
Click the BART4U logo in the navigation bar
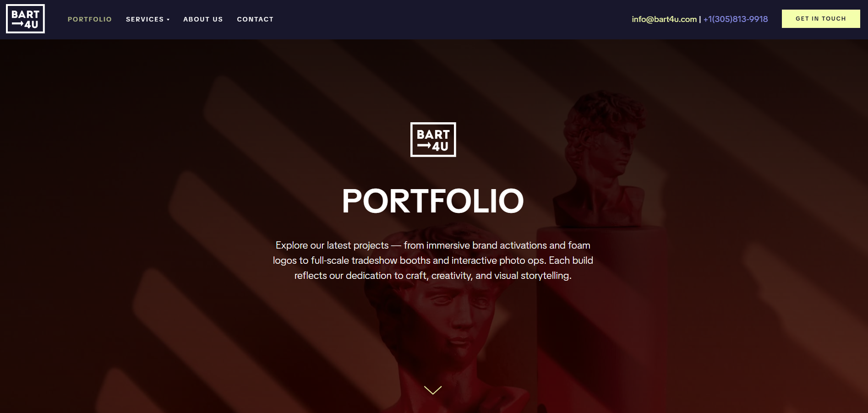25,19
